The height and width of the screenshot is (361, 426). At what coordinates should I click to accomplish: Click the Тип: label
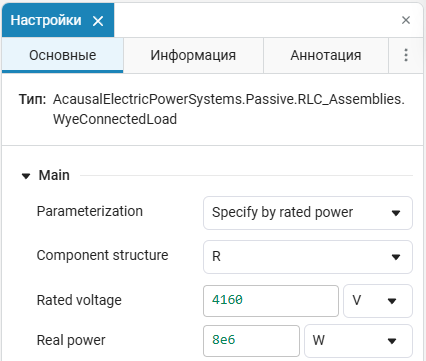pyautogui.click(x=32, y=99)
